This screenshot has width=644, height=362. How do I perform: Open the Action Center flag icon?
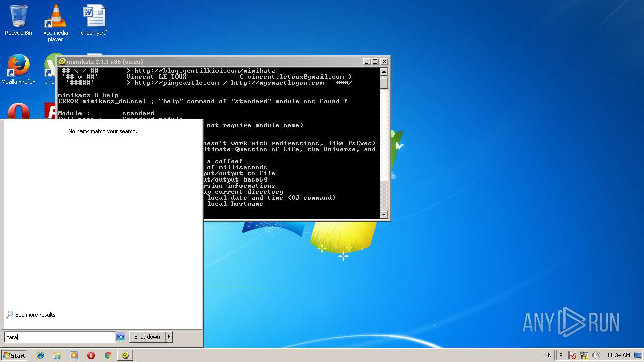point(573,355)
